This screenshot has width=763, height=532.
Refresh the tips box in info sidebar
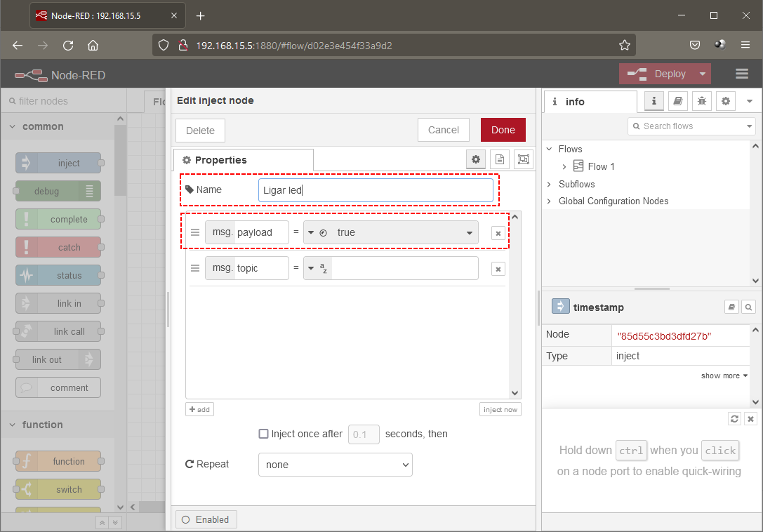coord(734,418)
